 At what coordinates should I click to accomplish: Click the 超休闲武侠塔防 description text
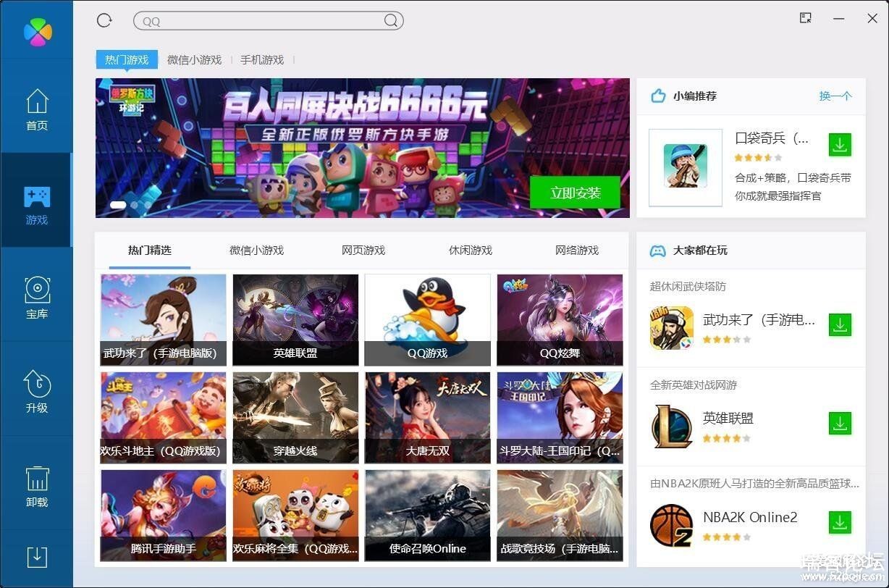[688, 286]
